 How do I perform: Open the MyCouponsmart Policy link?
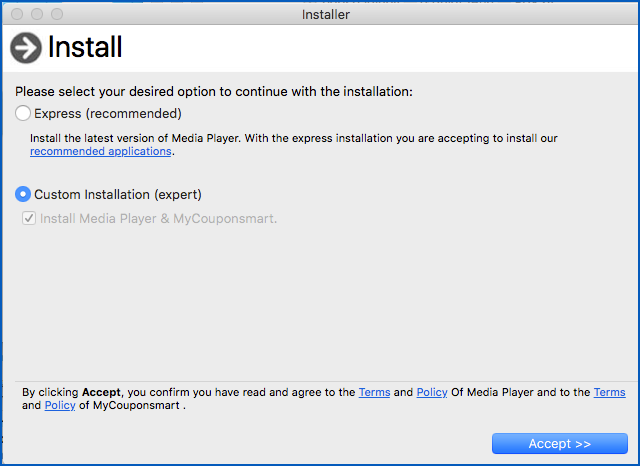point(60,406)
